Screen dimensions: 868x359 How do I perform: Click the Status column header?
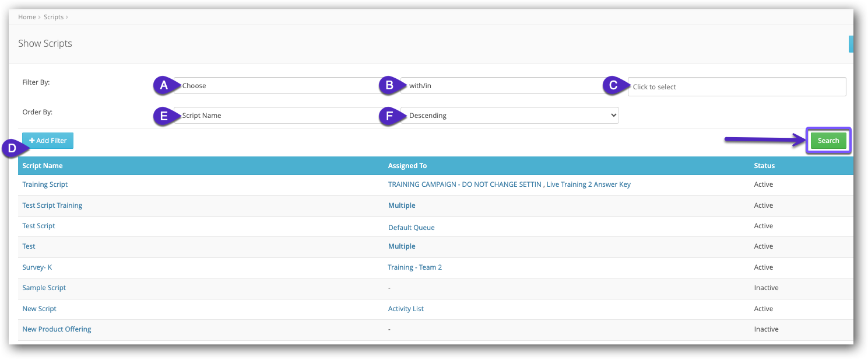[764, 166]
